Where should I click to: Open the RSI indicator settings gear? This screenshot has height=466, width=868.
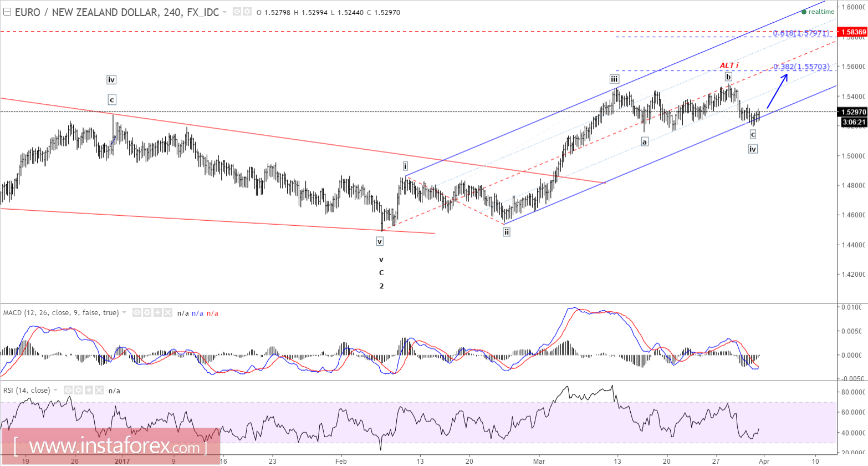[x=78, y=390]
